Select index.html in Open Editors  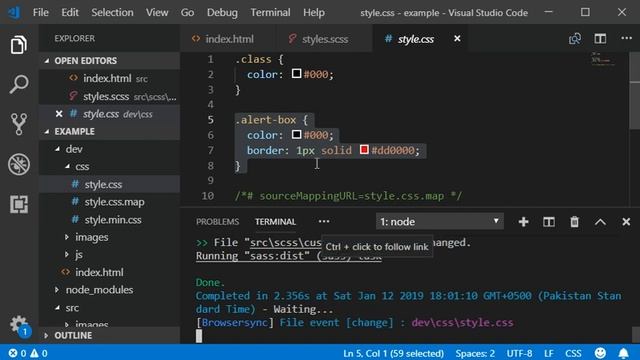[109, 78]
